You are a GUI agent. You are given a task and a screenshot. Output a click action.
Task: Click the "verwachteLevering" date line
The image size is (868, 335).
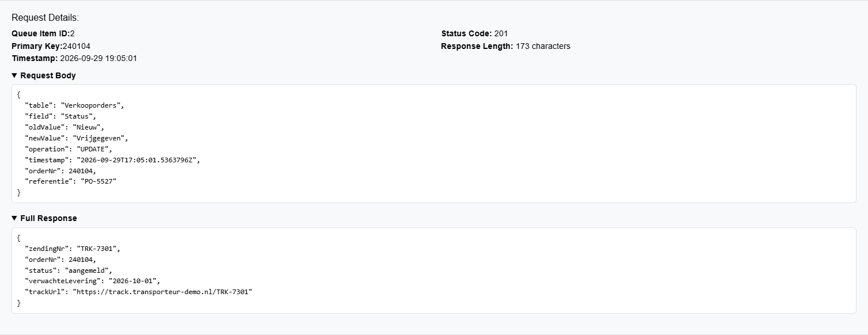point(92,281)
